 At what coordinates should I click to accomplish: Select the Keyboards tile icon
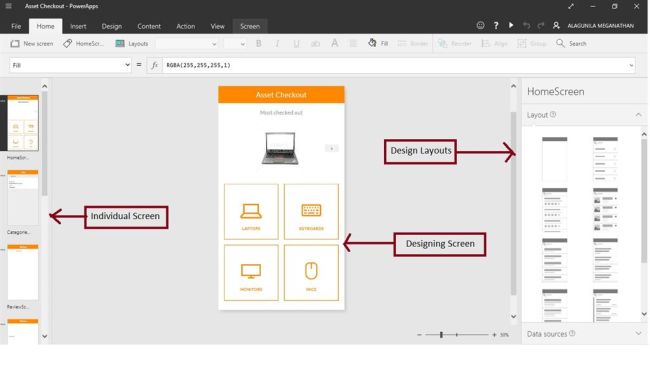coord(311,210)
